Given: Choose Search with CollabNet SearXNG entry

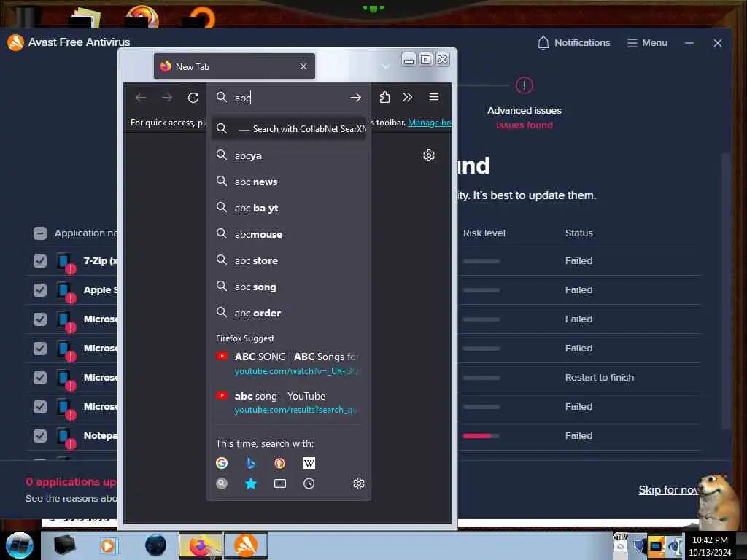Looking at the screenshot, I should [289, 128].
